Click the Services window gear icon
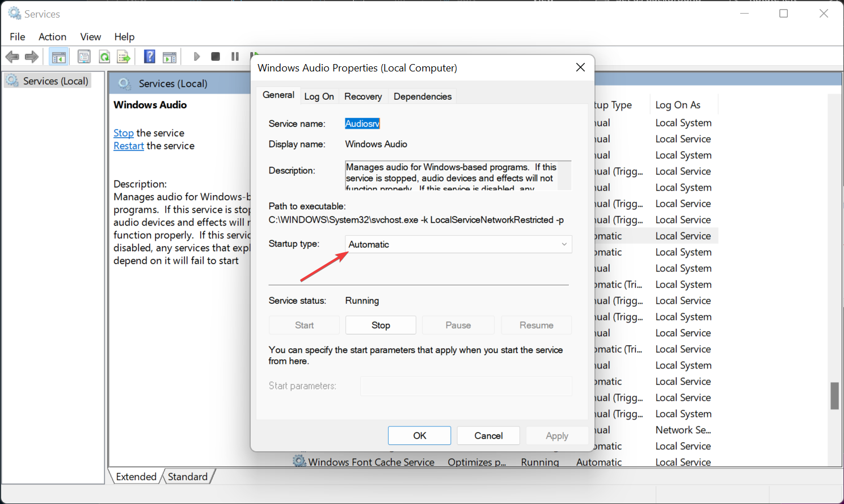844x504 pixels. point(15,14)
